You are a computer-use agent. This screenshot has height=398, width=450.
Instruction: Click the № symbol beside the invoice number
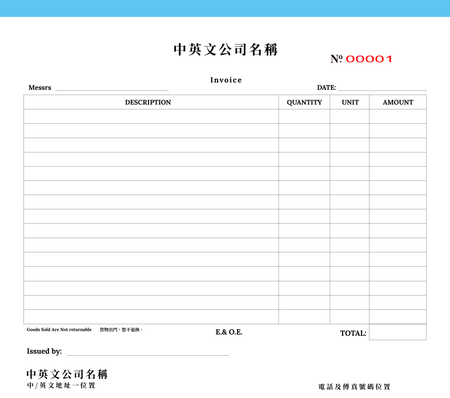click(337, 59)
